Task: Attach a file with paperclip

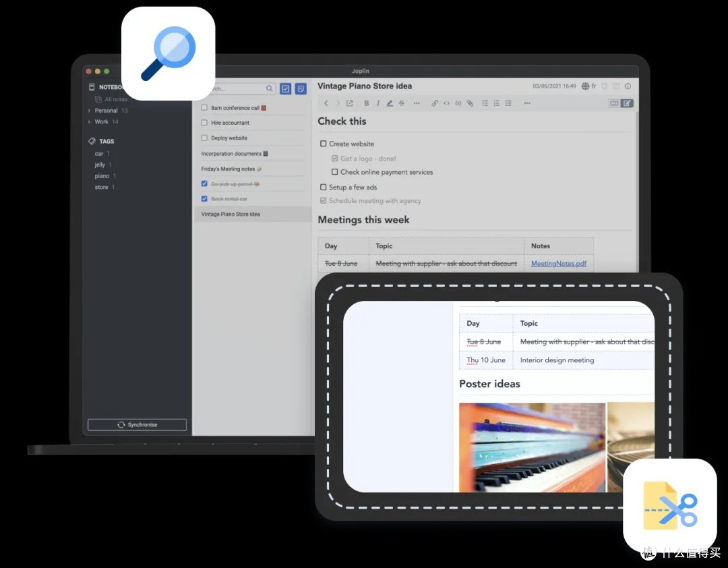Action: click(x=470, y=103)
